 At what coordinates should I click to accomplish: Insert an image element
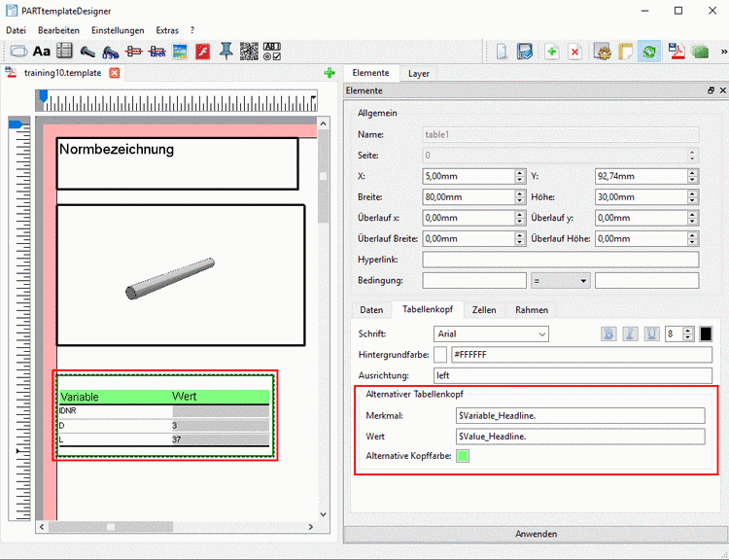tap(180, 52)
